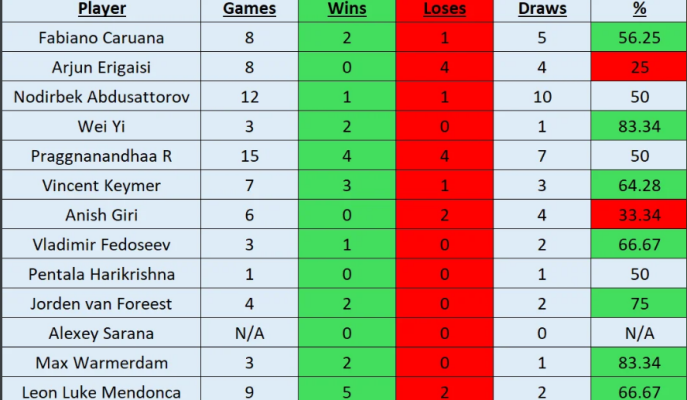The height and width of the screenshot is (400, 687).
Task: Select the Vincent Keymer name cell
Action: tap(100, 185)
